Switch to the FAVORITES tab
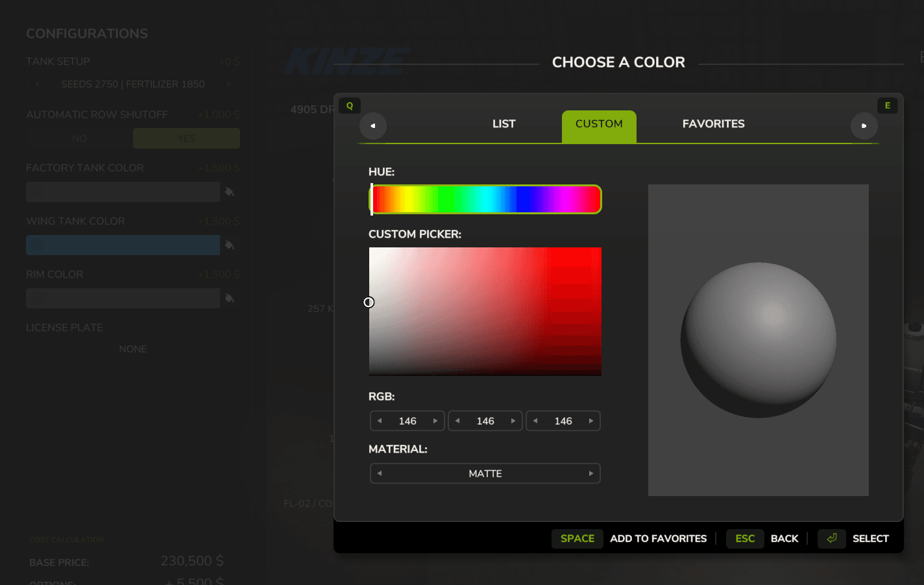This screenshot has height=585, width=924. [x=714, y=124]
